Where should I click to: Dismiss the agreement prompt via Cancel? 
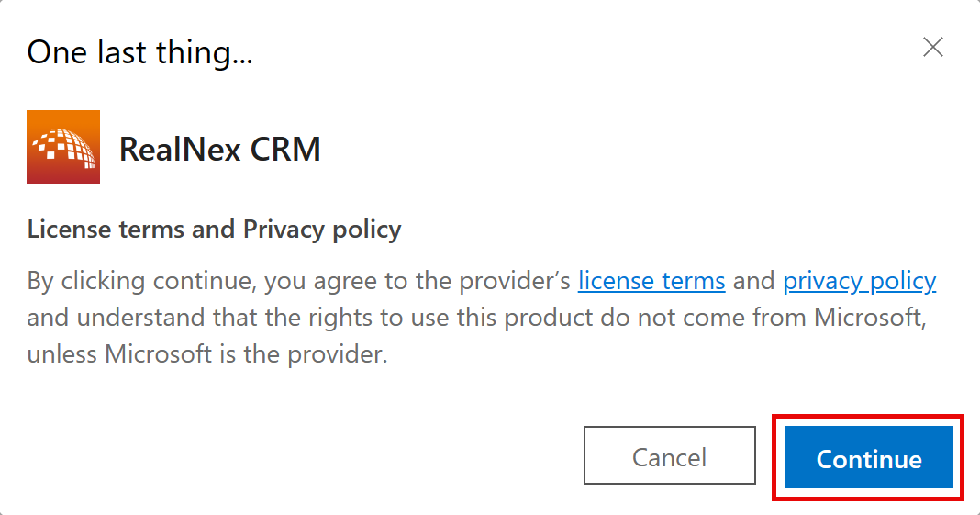click(x=669, y=455)
